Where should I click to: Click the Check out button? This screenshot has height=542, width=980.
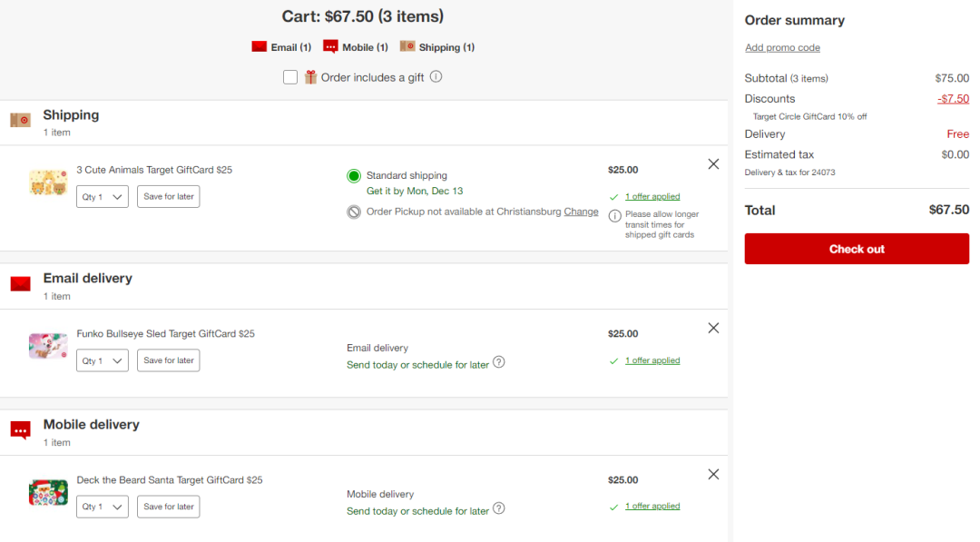[857, 249]
